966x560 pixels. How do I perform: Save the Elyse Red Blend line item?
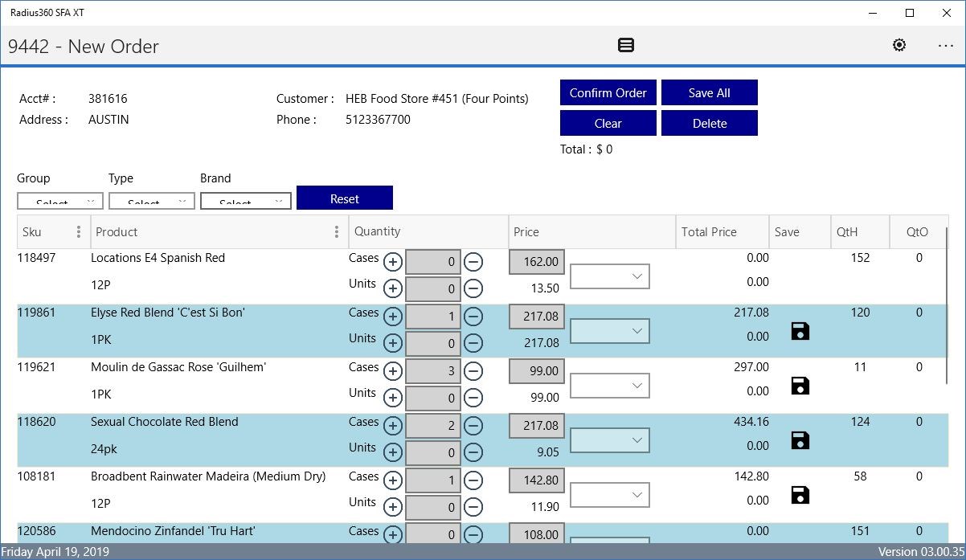point(800,331)
